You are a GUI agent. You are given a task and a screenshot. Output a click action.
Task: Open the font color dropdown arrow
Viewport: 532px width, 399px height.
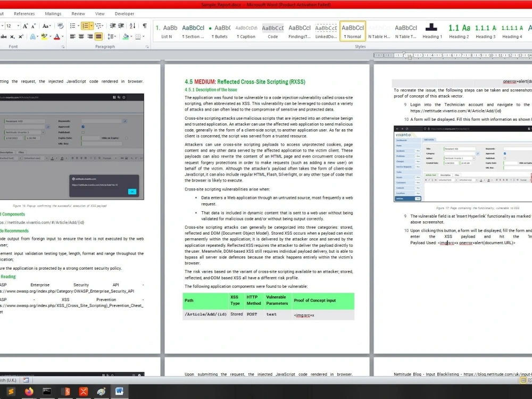click(x=63, y=37)
